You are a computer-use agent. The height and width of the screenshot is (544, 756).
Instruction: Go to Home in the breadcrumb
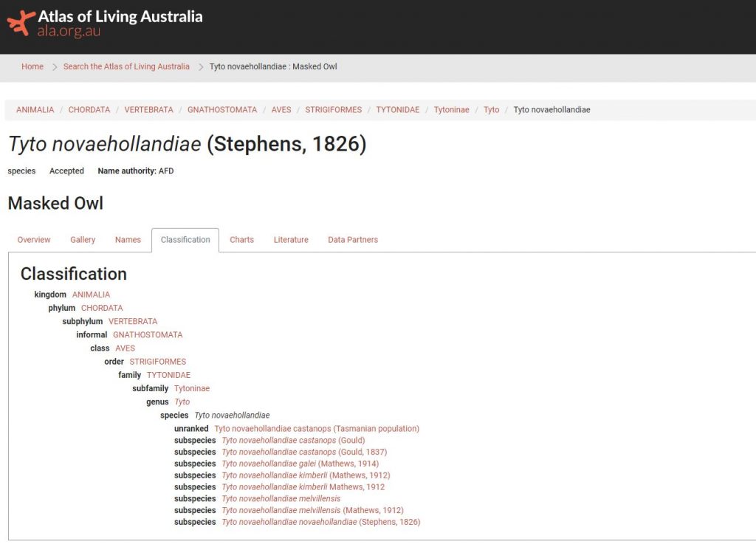click(x=32, y=66)
